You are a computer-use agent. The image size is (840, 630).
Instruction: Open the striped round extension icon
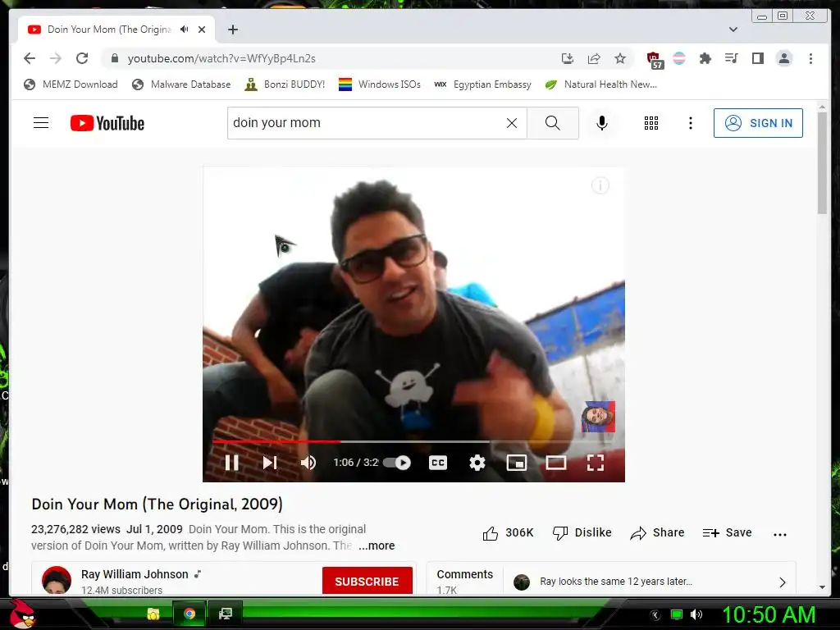click(x=678, y=58)
